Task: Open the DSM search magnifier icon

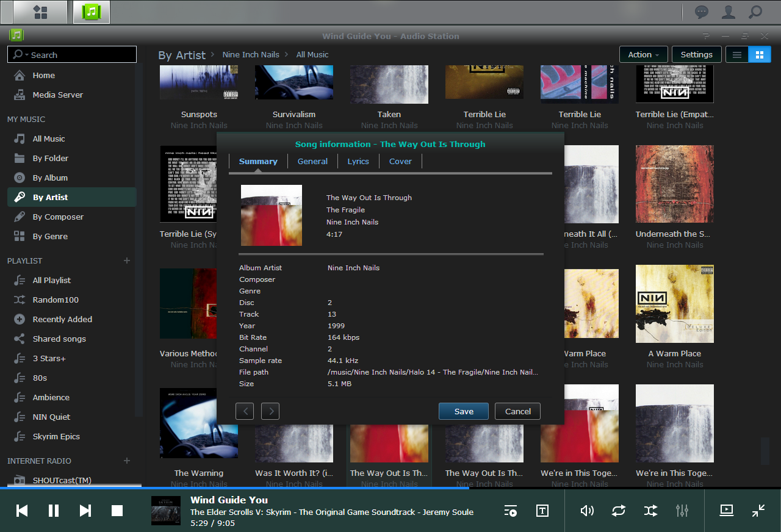Action: point(755,12)
